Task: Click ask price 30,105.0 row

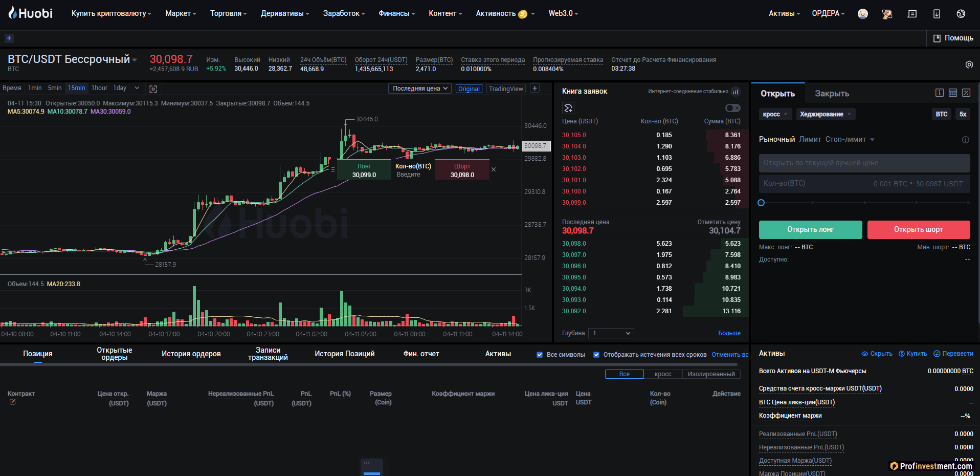Action: (651, 135)
